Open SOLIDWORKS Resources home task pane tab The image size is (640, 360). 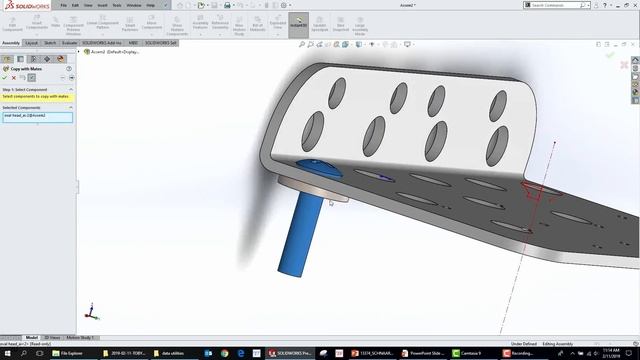click(x=635, y=60)
